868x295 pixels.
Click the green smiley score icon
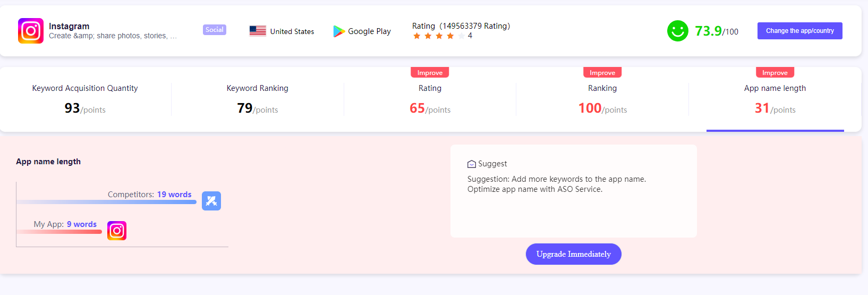[x=678, y=31]
